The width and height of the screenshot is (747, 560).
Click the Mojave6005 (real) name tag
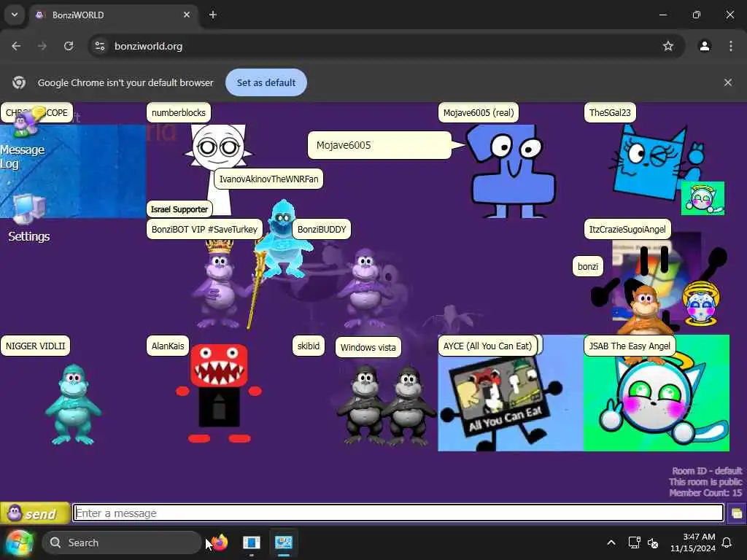tap(479, 113)
